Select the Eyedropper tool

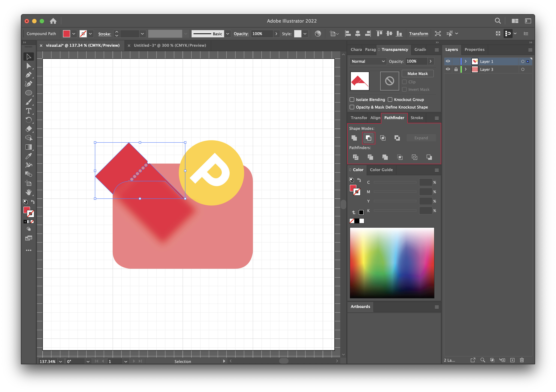(x=29, y=156)
